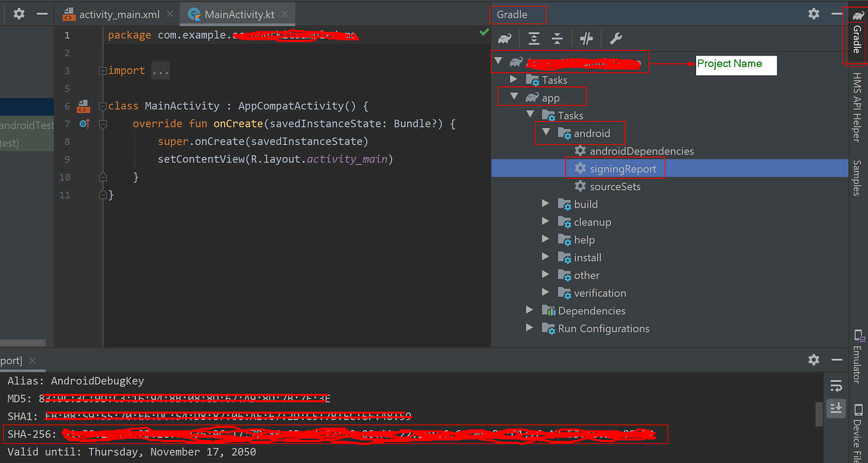Expand the verification task group

click(545, 292)
